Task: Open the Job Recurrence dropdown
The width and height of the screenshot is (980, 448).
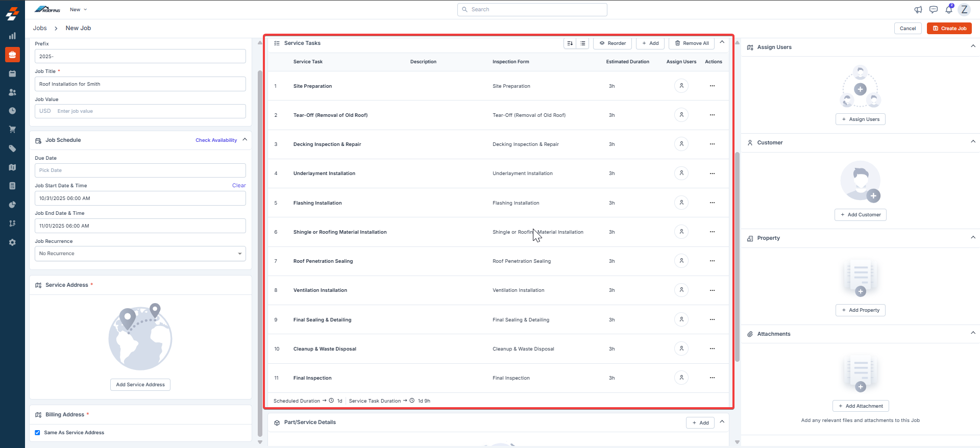Action: [140, 254]
